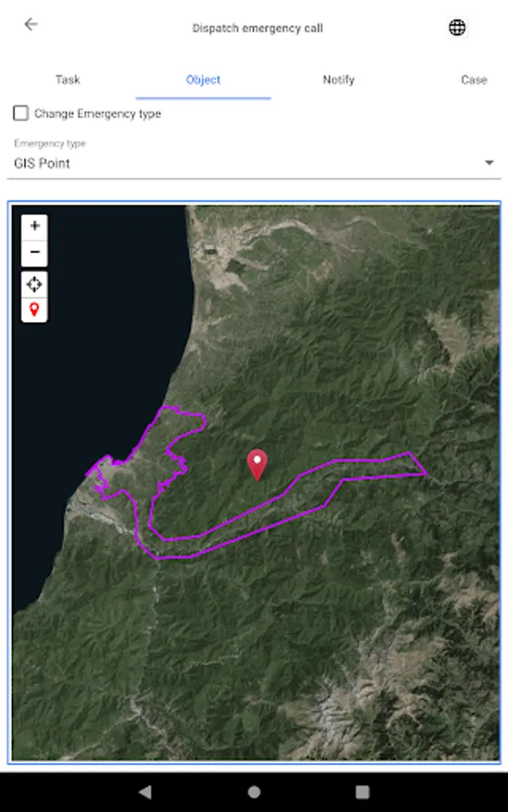Enable Change Emergency type checkbox
The image size is (508, 812).
click(21, 113)
